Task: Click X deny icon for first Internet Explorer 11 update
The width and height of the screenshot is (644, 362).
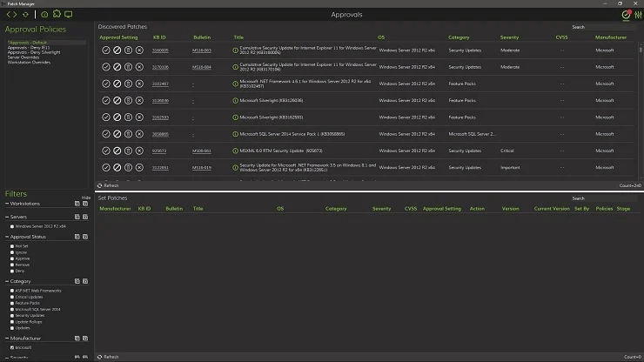Action: pyautogui.click(x=139, y=50)
